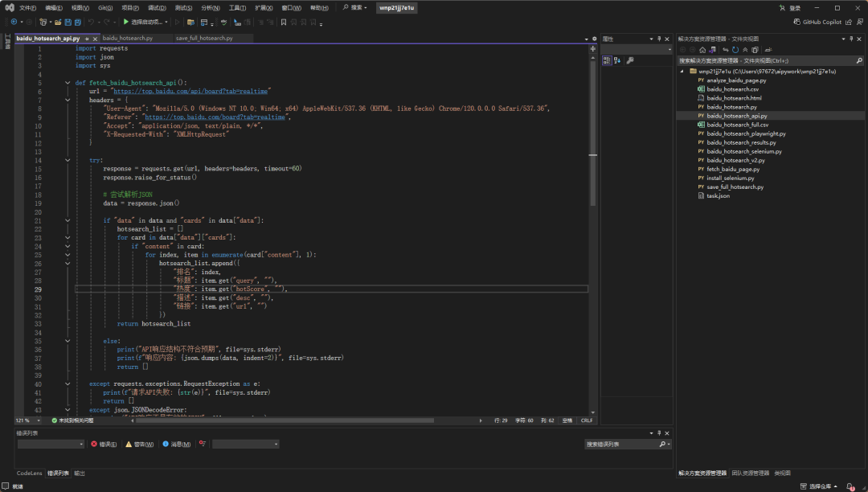The width and height of the screenshot is (868, 492).
Task: Click the Home icon in Solution Explorer
Action: (x=702, y=50)
